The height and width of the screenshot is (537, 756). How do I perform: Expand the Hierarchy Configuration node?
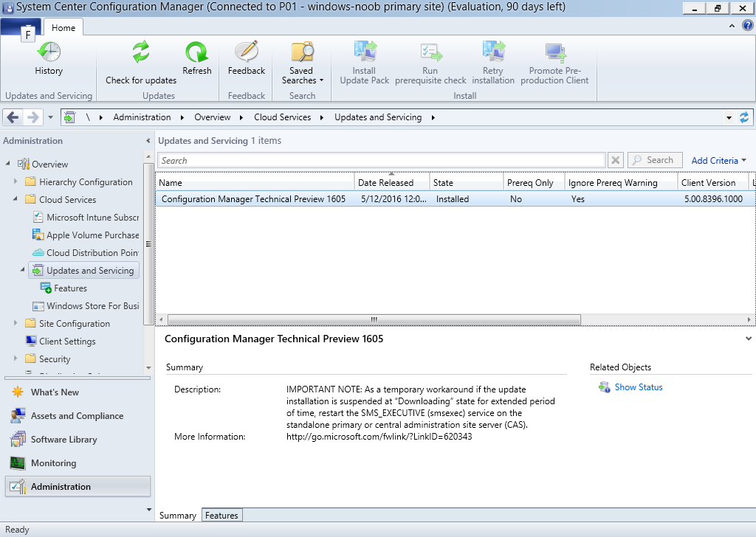16,181
